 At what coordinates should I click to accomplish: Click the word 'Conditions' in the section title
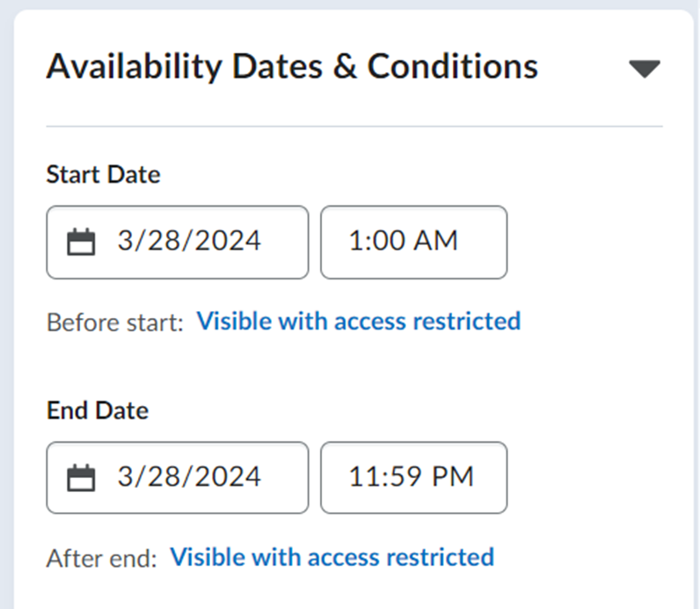point(453,66)
